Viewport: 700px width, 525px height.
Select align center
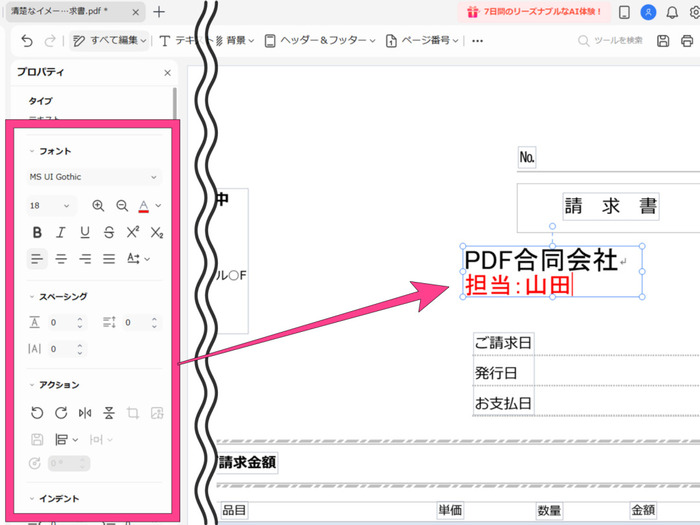tap(61, 258)
